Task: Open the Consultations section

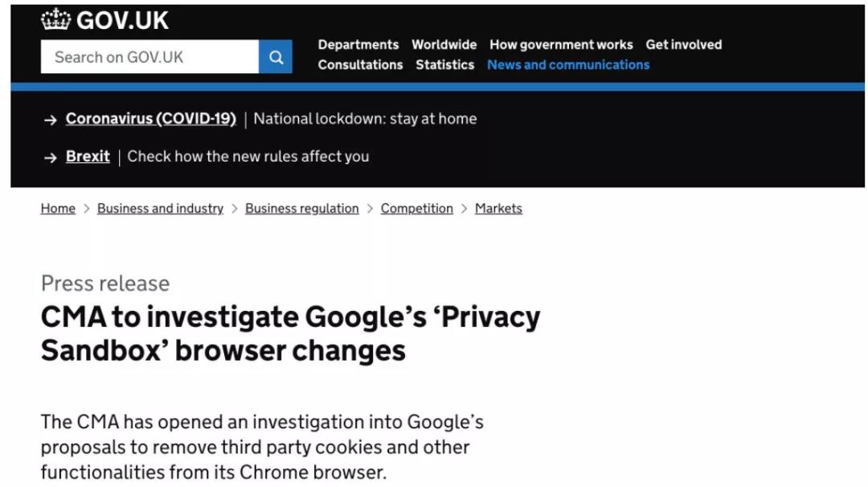Action: point(360,65)
